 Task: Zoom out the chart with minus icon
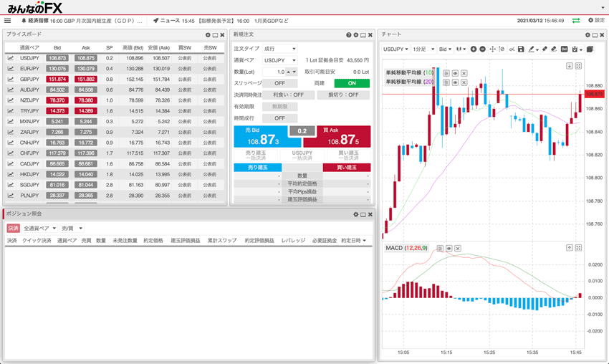point(483,49)
